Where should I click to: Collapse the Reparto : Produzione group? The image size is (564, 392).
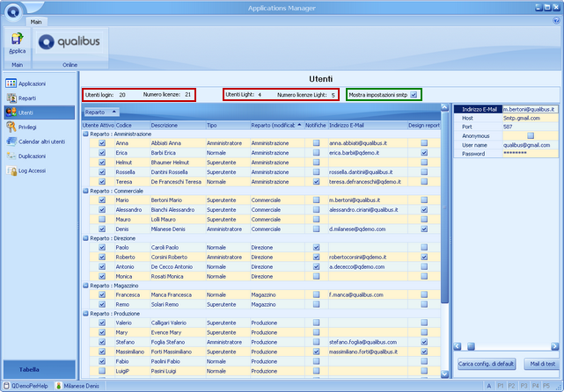[x=85, y=313]
